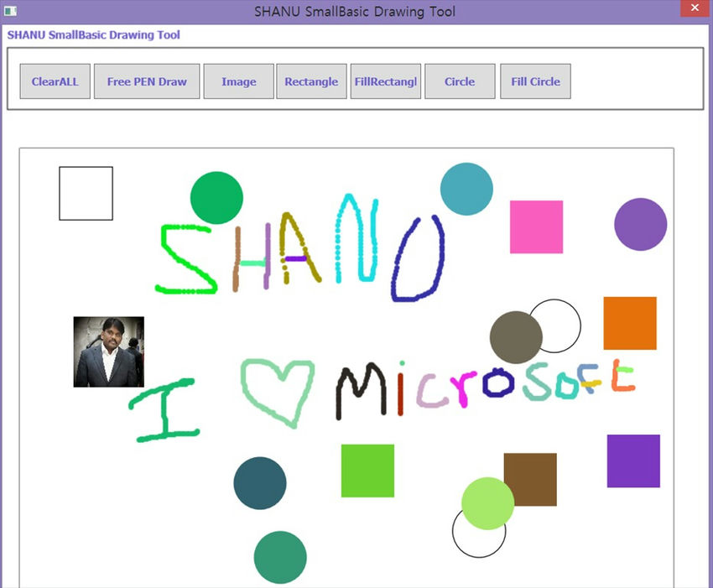Image resolution: width=713 pixels, height=588 pixels.
Task: Click the ClearALL button
Action: click(x=55, y=81)
